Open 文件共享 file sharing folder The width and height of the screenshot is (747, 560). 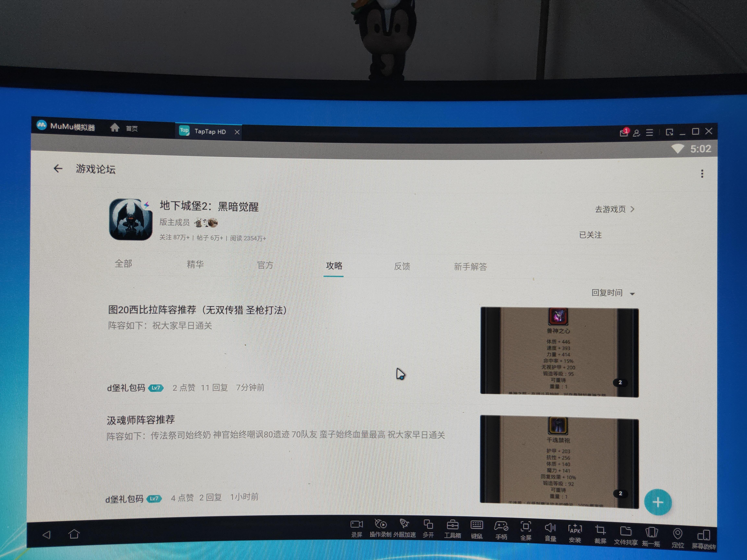click(x=625, y=536)
